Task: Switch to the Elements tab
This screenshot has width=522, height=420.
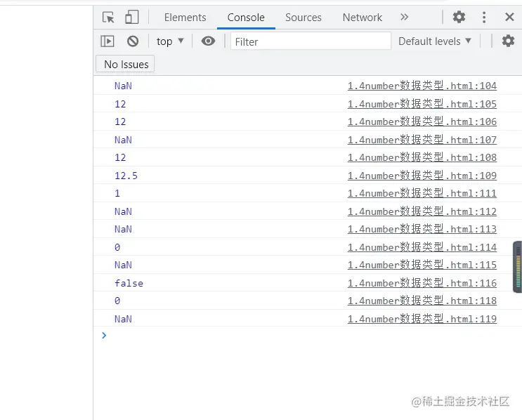Action: 185,18
